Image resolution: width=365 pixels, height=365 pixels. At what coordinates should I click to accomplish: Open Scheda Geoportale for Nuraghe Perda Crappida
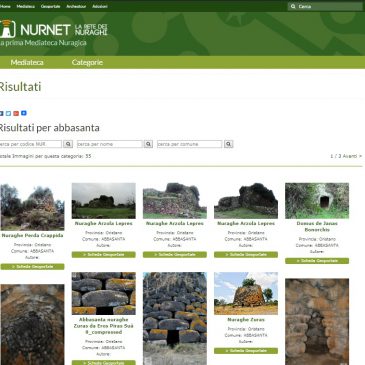32,267
